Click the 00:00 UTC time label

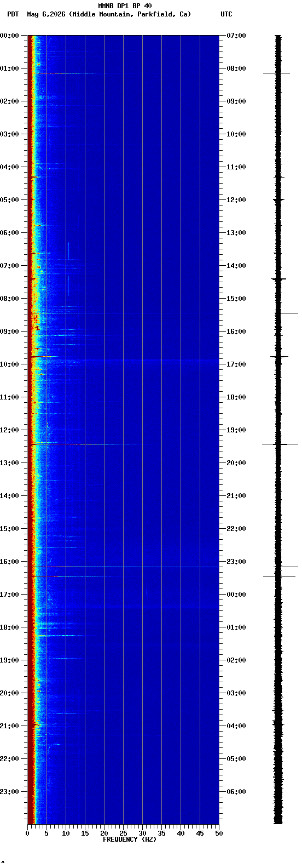click(236, 595)
